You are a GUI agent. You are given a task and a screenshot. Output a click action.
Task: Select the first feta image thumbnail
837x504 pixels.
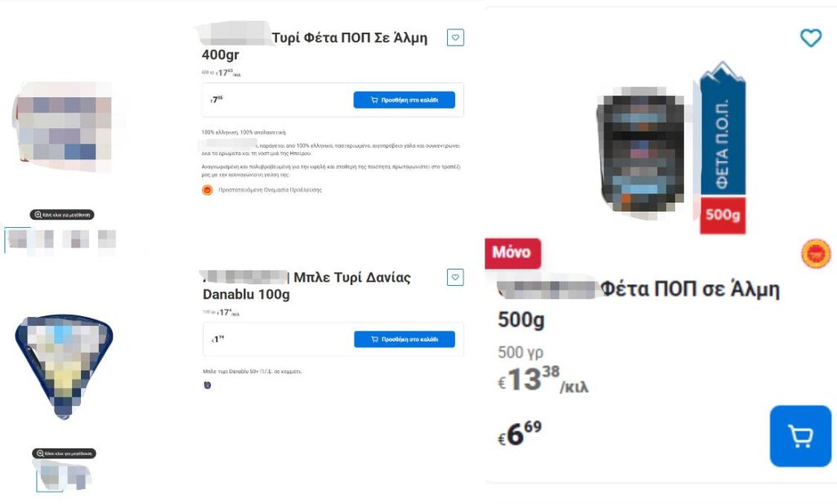17,239
